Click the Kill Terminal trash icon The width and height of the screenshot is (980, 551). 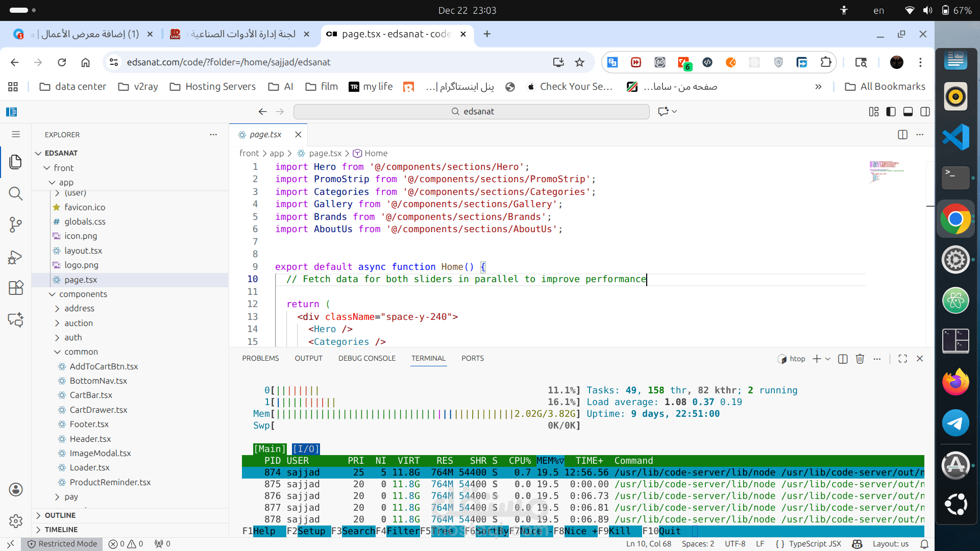click(x=860, y=359)
